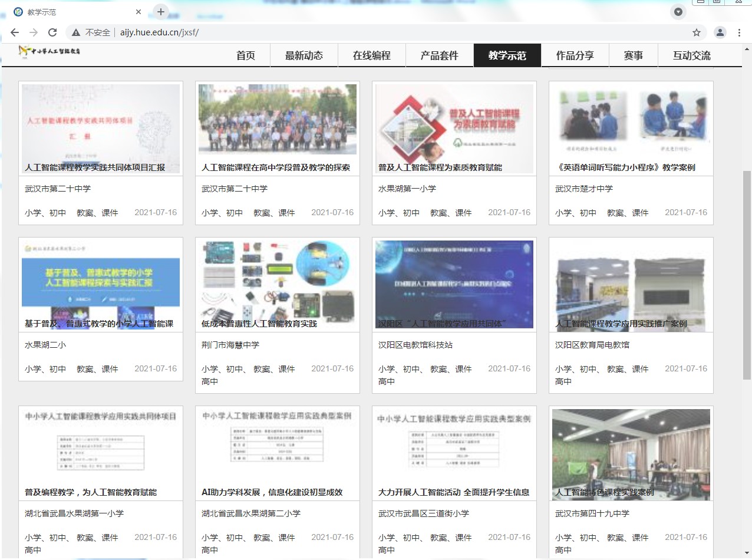Screen dimensions: 752x560
Task: Click the not-secure warning icon
Action: [x=76, y=32]
